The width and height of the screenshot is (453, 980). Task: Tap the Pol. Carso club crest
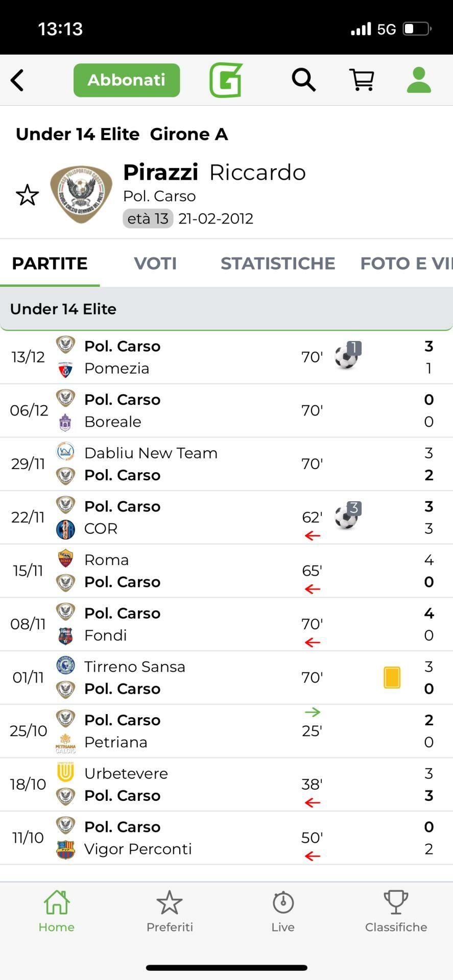pyautogui.click(x=81, y=194)
